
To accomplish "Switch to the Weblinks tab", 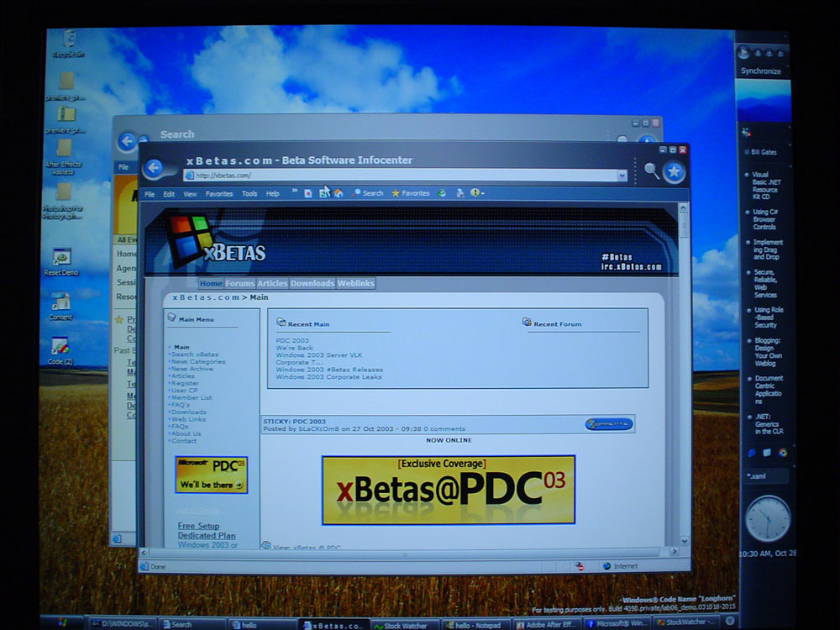I will click(355, 283).
